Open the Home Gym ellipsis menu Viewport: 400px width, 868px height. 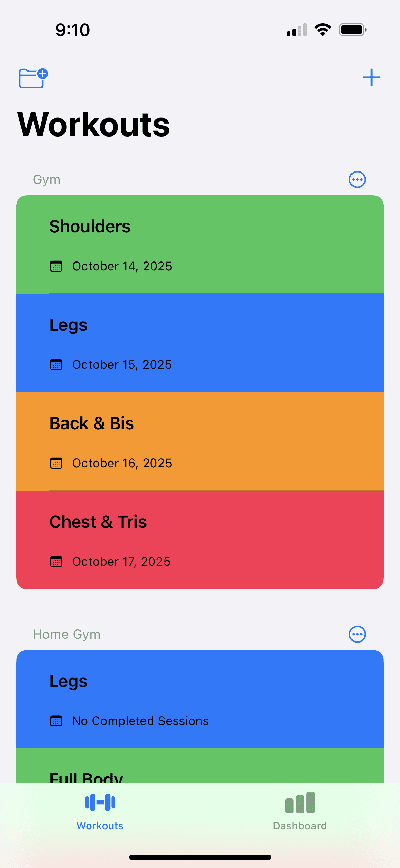[x=357, y=634]
